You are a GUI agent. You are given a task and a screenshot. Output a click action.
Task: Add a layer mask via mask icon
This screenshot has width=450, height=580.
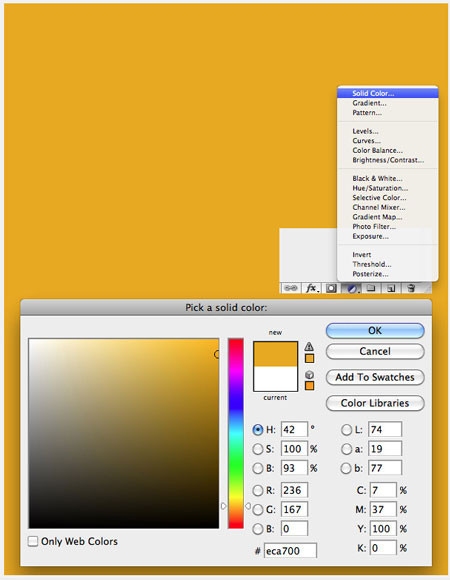pos(331,288)
